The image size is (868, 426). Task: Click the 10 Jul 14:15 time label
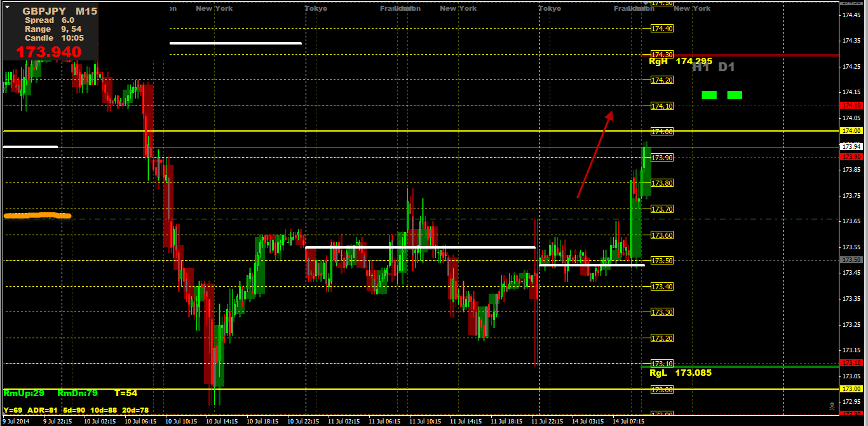tap(221, 421)
